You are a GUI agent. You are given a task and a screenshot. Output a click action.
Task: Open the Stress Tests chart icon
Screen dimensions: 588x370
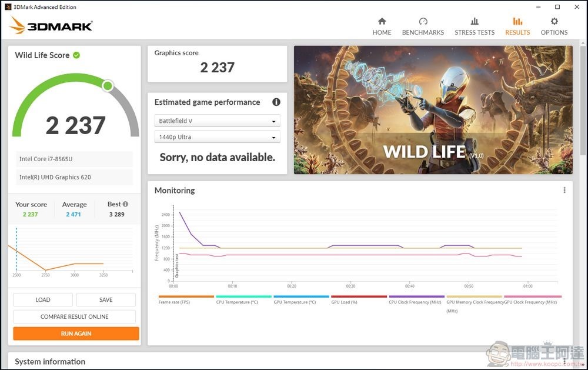[x=475, y=21]
